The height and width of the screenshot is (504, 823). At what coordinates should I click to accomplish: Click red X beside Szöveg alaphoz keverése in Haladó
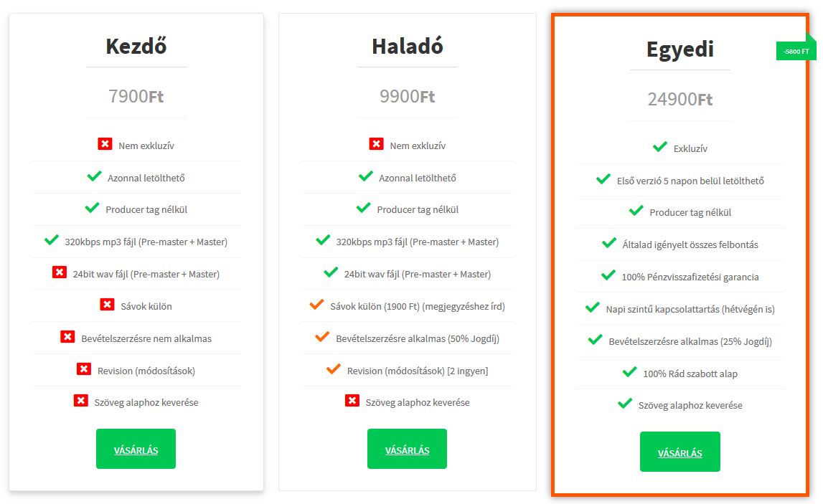[352, 401]
